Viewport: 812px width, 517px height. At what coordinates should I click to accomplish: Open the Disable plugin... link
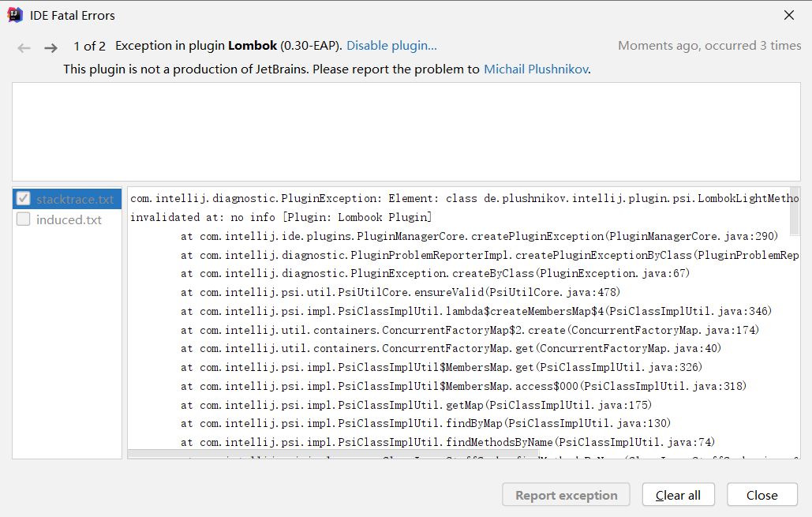[391, 46]
